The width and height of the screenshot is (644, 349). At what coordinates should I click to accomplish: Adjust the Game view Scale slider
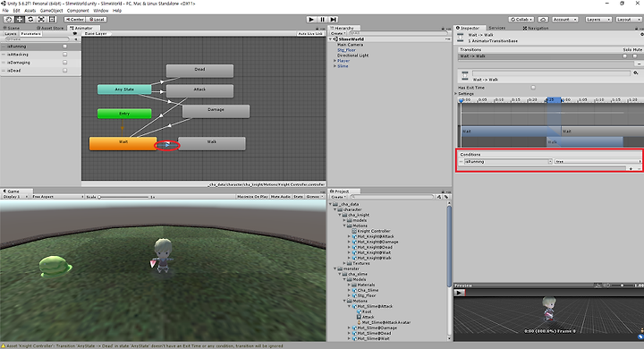123,197
